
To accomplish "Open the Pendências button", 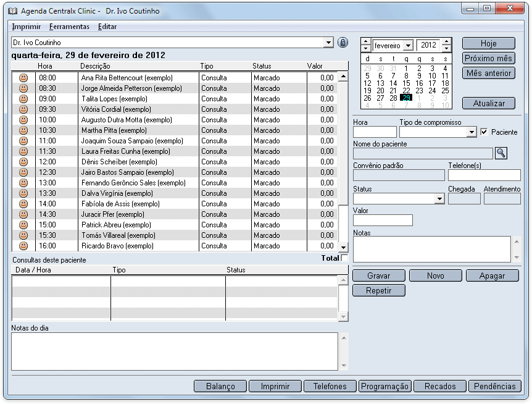I will click(495, 386).
